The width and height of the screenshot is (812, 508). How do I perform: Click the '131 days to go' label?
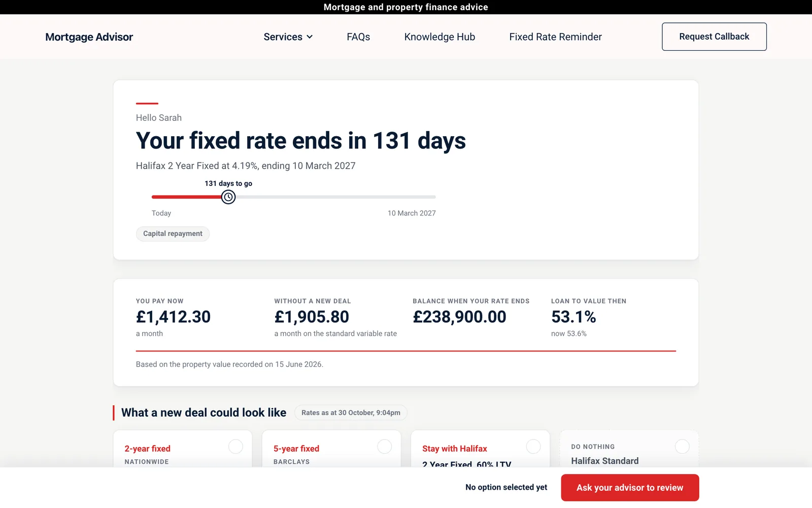(x=228, y=183)
